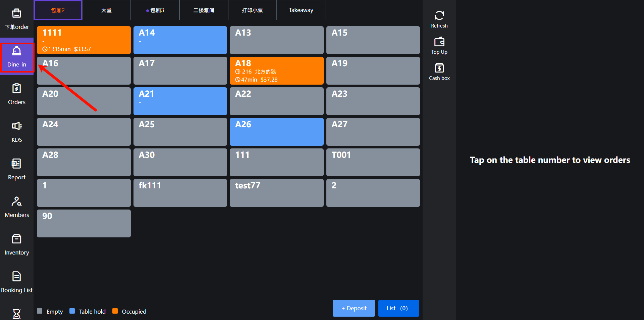The image size is (644, 320).
Task: Click the orange Occupied legend swatch
Action: [x=115, y=311]
